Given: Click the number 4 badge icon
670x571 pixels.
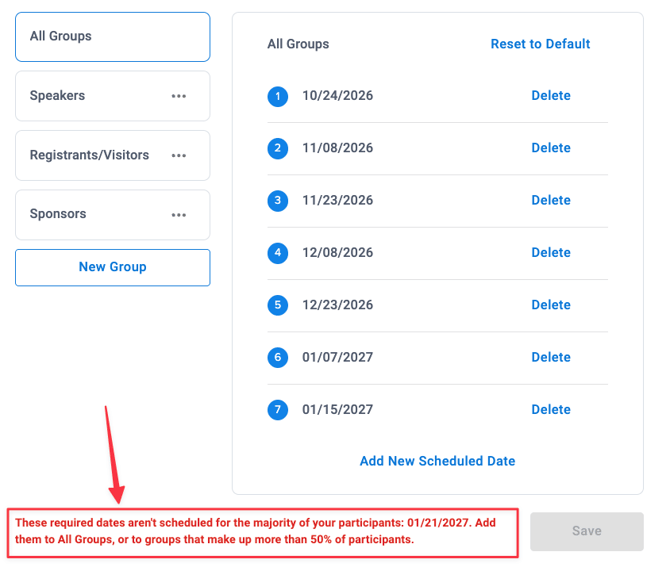Looking at the screenshot, I should click(x=278, y=253).
